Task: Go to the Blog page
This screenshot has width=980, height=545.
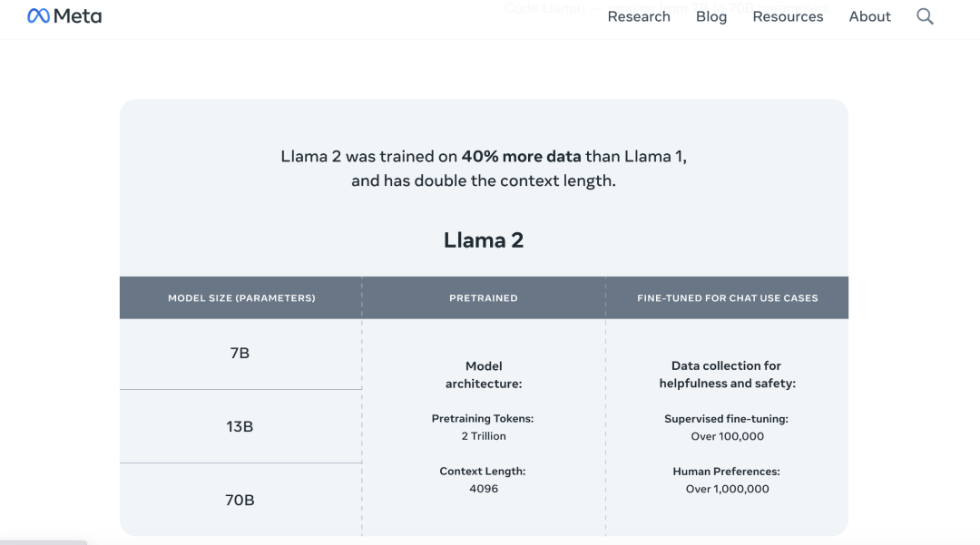Action: pos(711,16)
